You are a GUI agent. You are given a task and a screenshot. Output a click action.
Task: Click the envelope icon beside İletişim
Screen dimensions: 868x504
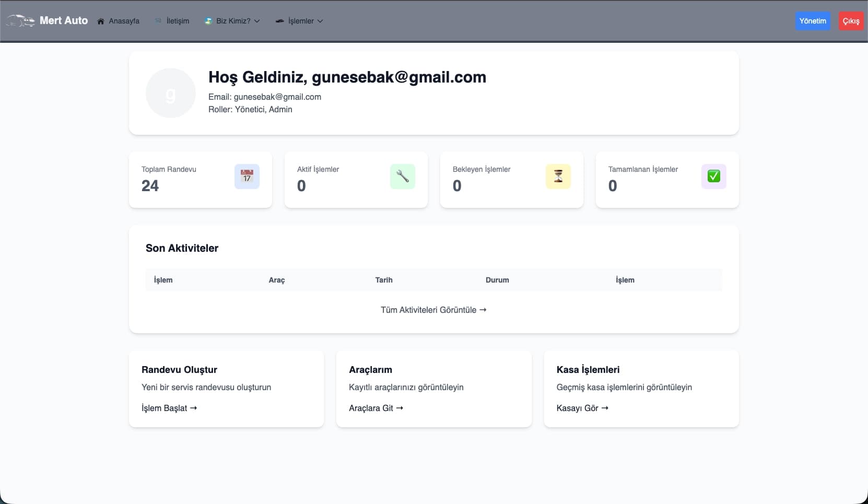(158, 21)
